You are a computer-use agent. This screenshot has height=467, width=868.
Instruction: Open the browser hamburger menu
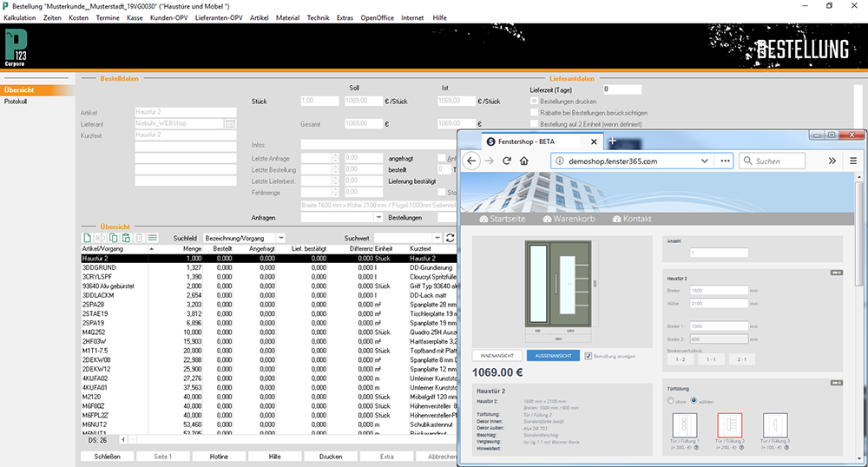coord(853,161)
